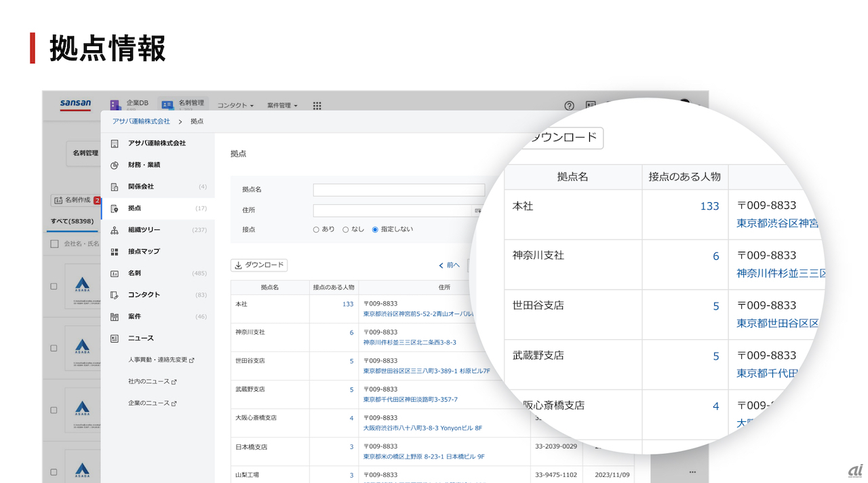Expand the コンタクト dropdown menu
Image resolution: width=868 pixels, height=483 pixels.
coord(235,106)
